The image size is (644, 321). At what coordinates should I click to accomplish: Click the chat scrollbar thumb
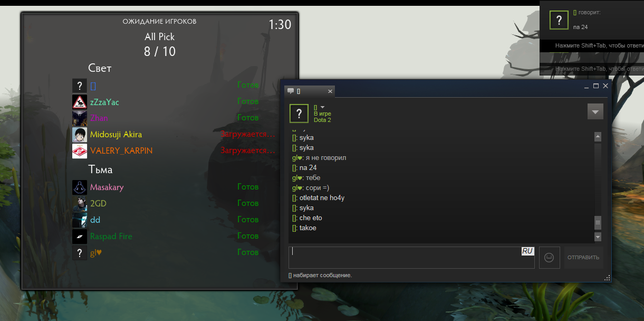click(x=598, y=222)
